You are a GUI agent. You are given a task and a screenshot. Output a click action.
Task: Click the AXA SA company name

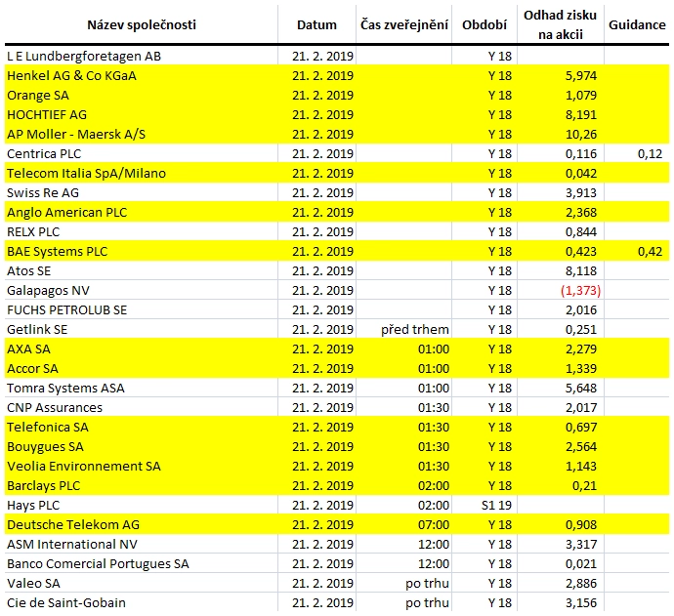tap(28, 349)
